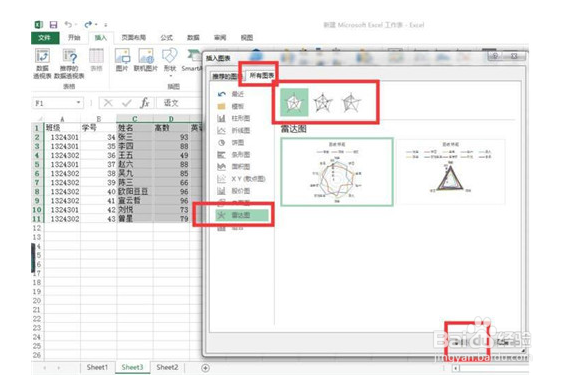Switch to the 审阅 Review ribbon tab
The height and width of the screenshot is (377, 565).
[x=220, y=37]
